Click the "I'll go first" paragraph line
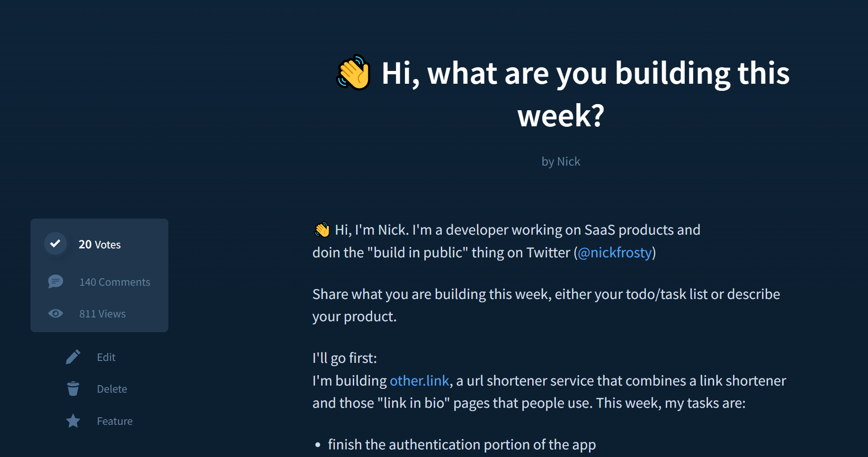The image size is (868, 457). [x=344, y=358]
